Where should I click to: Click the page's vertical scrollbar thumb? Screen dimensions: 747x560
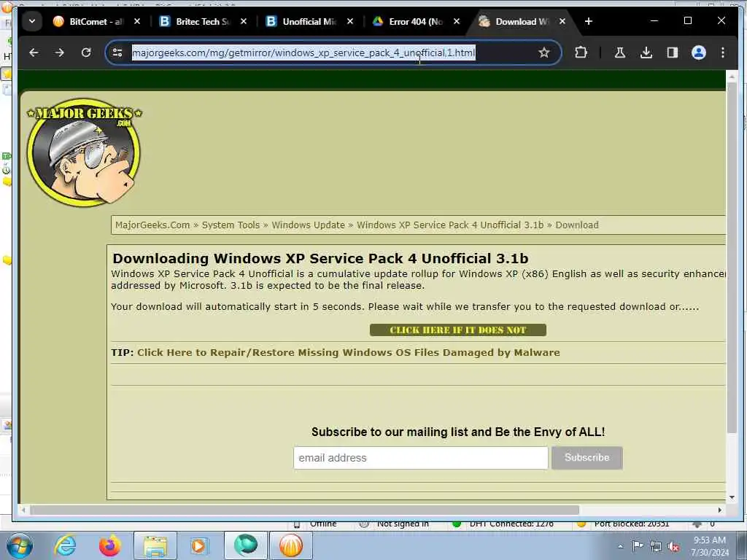731,257
